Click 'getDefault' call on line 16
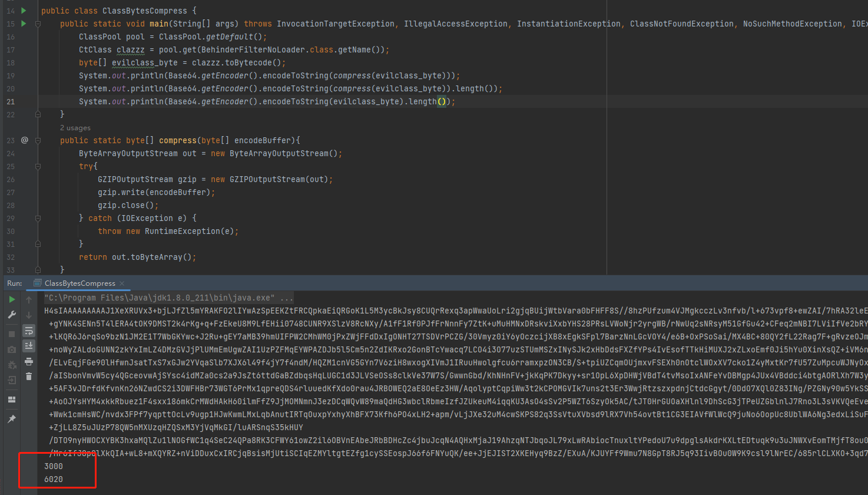This screenshot has width=868, height=495. (230, 37)
